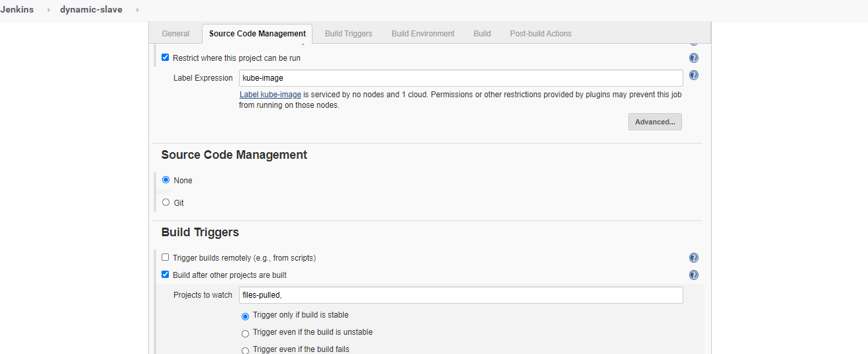The width and height of the screenshot is (868, 354).
Task: Select Trigger only if build is stable
Action: pos(245,316)
